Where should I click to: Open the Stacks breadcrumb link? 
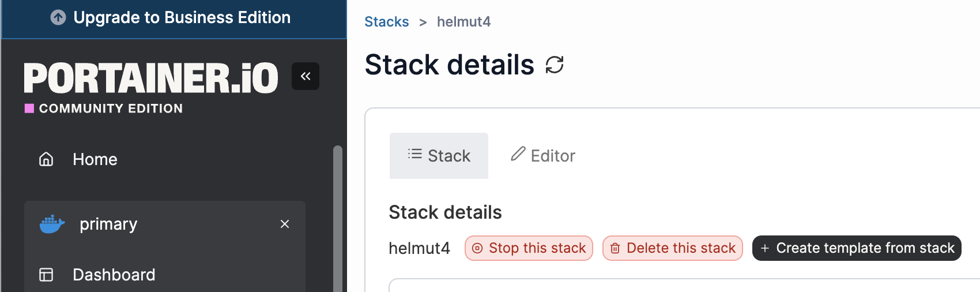pyautogui.click(x=386, y=22)
